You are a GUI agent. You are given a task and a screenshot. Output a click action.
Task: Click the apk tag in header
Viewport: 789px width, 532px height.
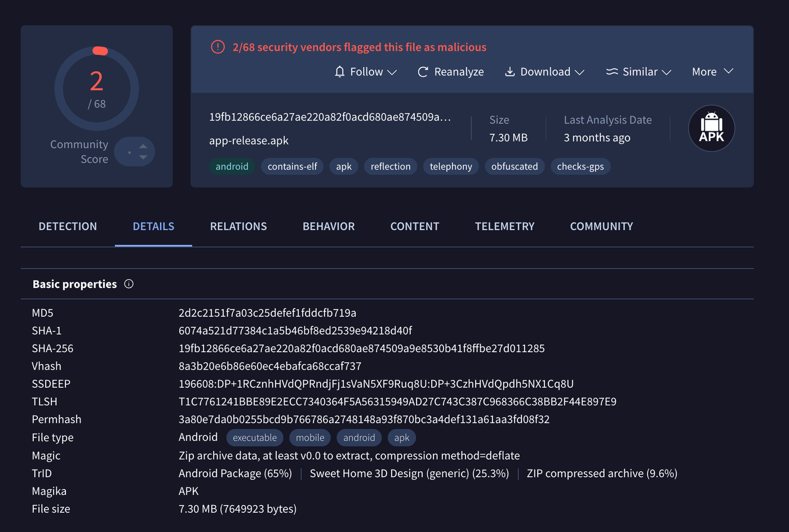pyautogui.click(x=344, y=166)
